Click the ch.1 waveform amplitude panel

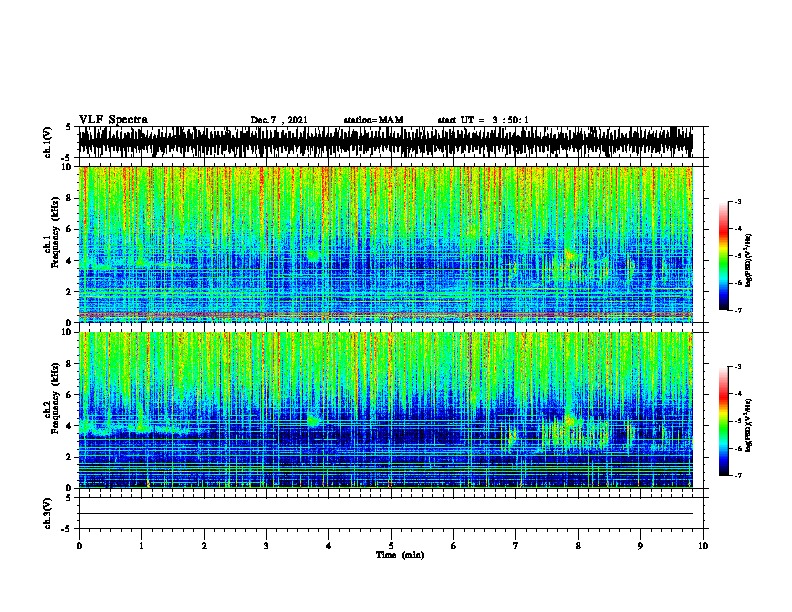pyautogui.click(x=386, y=142)
